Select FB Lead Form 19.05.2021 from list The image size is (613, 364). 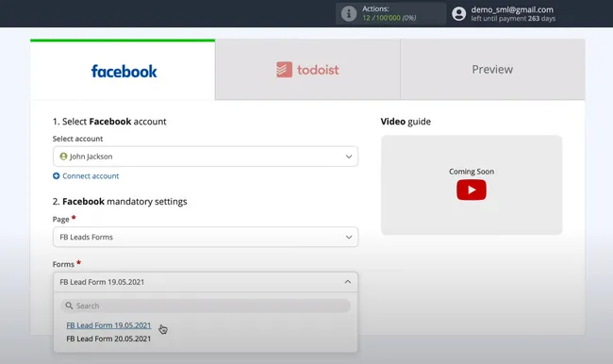click(x=108, y=325)
